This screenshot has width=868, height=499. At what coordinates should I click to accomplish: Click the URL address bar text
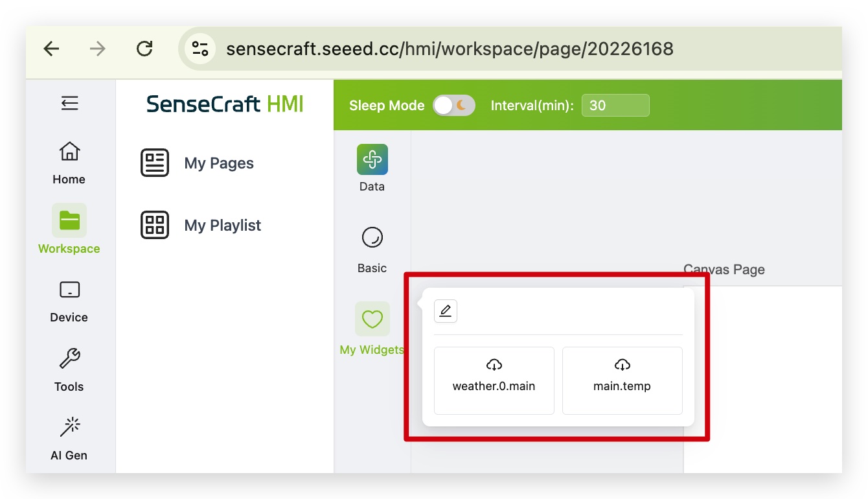point(450,49)
